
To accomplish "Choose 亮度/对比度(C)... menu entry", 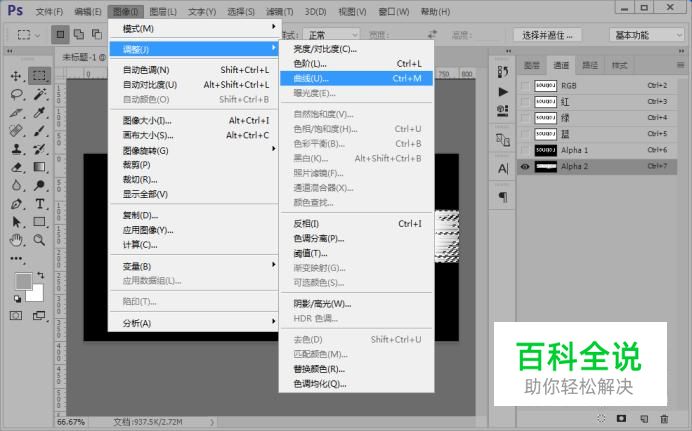I will tap(357, 49).
